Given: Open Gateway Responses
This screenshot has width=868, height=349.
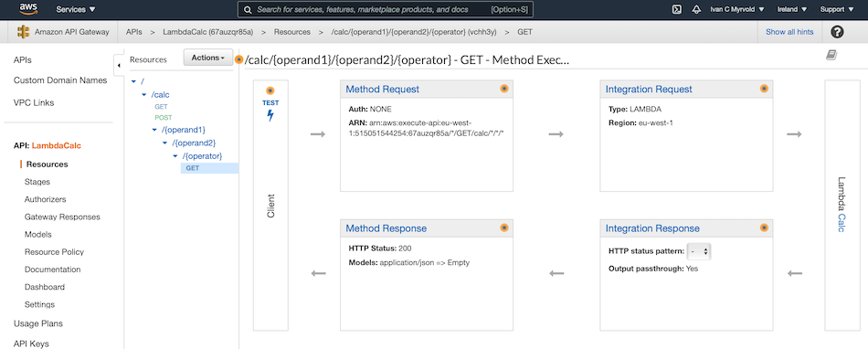Looking at the screenshot, I should coord(62,217).
